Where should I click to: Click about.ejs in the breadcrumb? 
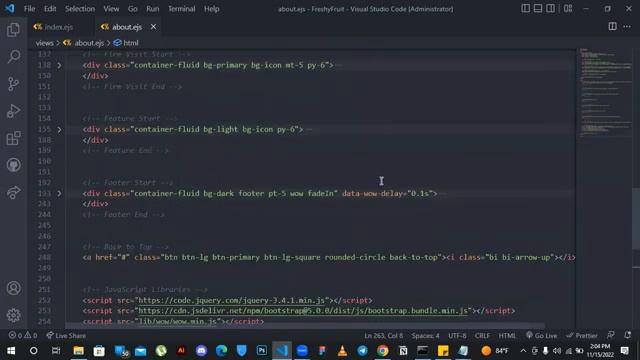[x=89, y=43]
